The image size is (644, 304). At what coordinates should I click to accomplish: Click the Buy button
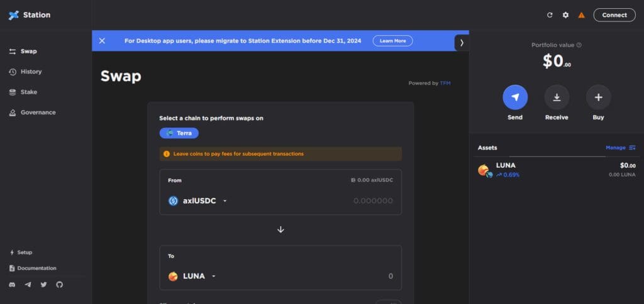[x=599, y=97]
